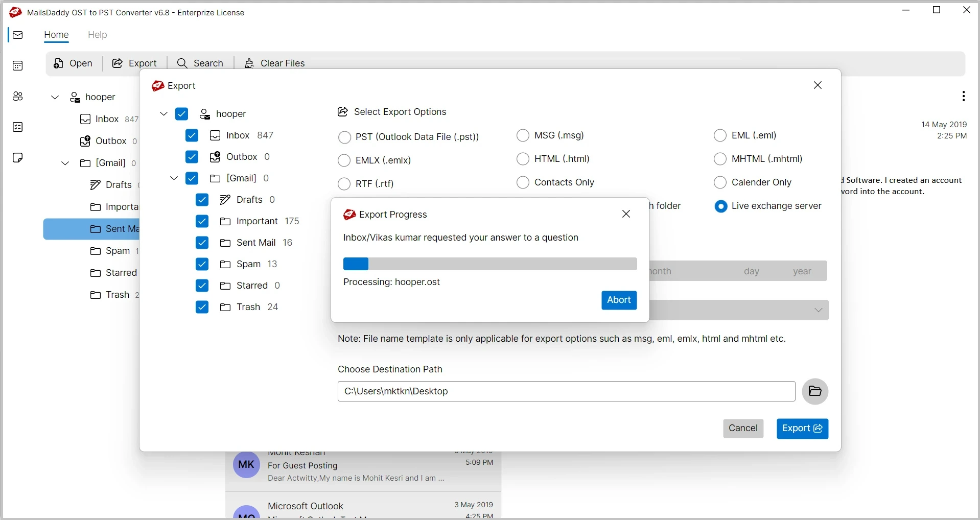Screen dimensions: 980x520
Task: Select the EML (.eml) export option
Action: (720, 135)
